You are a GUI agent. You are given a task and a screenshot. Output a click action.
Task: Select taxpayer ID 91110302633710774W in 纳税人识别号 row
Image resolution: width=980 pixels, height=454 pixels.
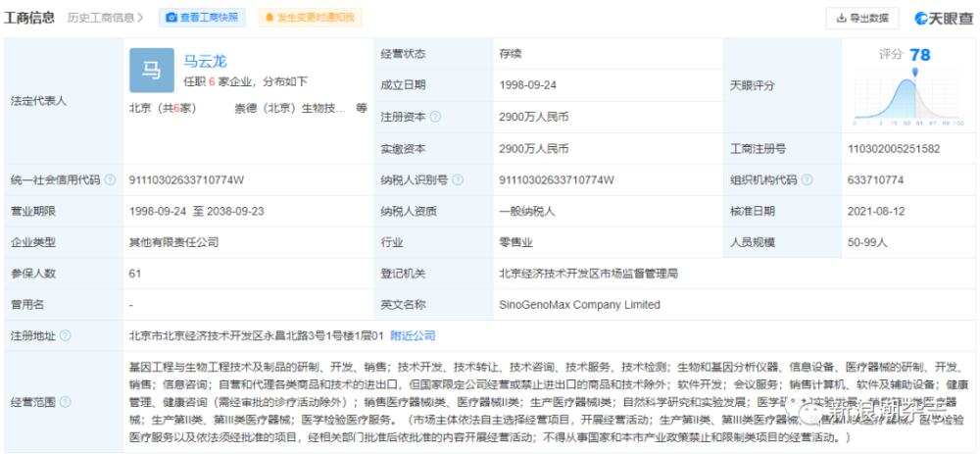click(x=557, y=180)
